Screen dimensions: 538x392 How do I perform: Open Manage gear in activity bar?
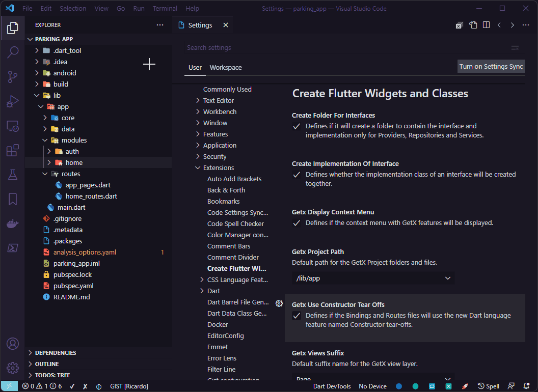[12, 368]
